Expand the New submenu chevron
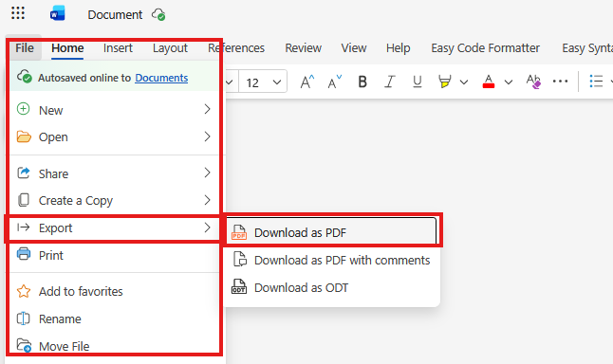This screenshot has height=364, width=613. click(207, 109)
